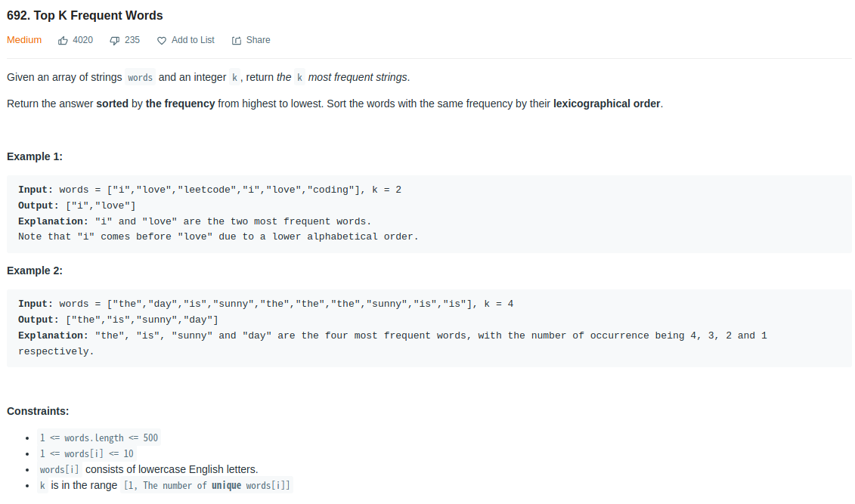Click the bold 'lexicographical order' text
This screenshot has height=504, width=855.
pos(606,104)
